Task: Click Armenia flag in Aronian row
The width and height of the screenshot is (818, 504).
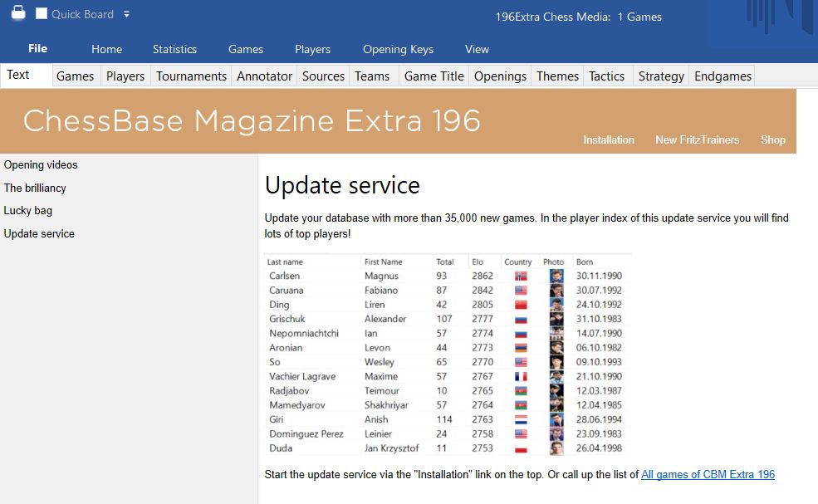Action: click(521, 348)
